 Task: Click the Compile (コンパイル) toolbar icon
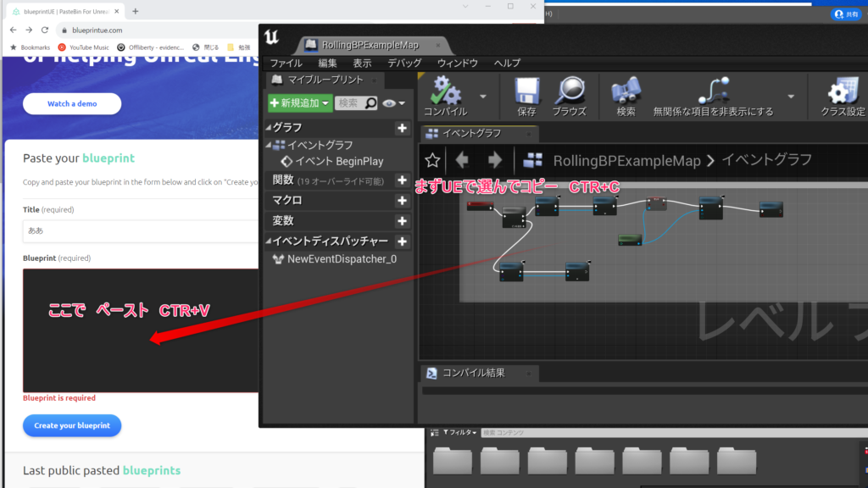[446, 91]
